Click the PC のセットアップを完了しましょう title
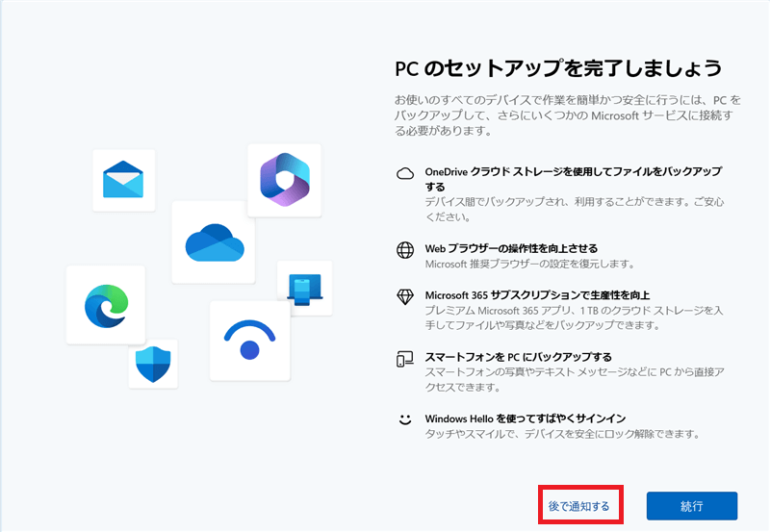Viewport: 770px width, 532px height. tap(558, 69)
